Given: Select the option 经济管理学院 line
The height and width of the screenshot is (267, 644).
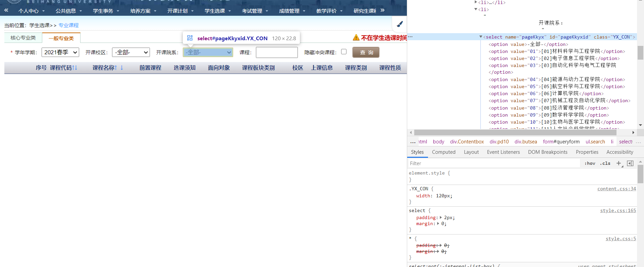Looking at the screenshot, I should coord(549,108).
